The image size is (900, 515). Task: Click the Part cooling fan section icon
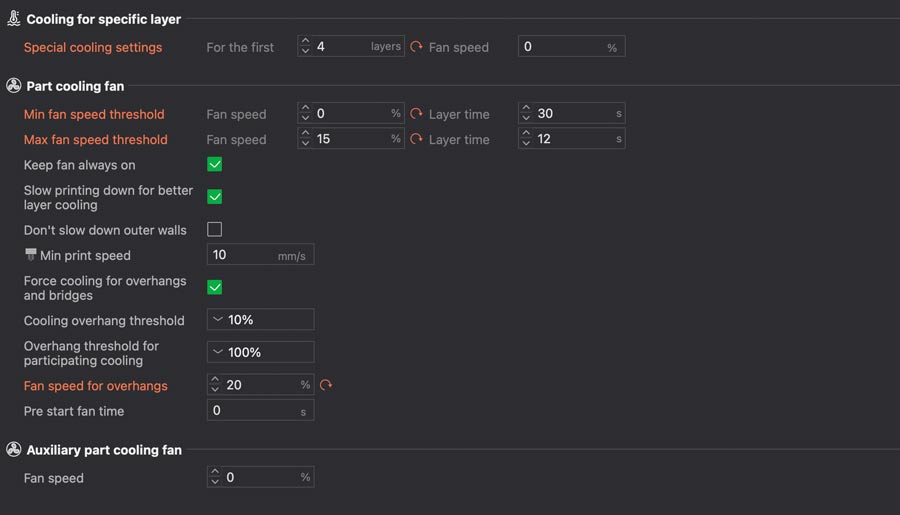[x=14, y=86]
